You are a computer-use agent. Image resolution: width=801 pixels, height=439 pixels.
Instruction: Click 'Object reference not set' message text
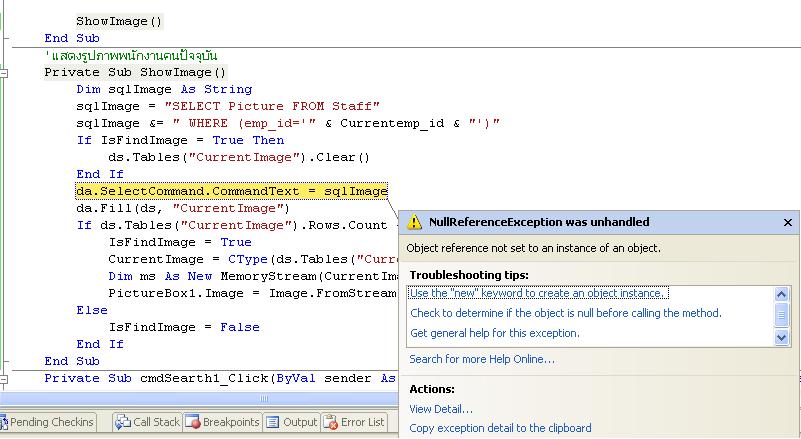(533, 248)
